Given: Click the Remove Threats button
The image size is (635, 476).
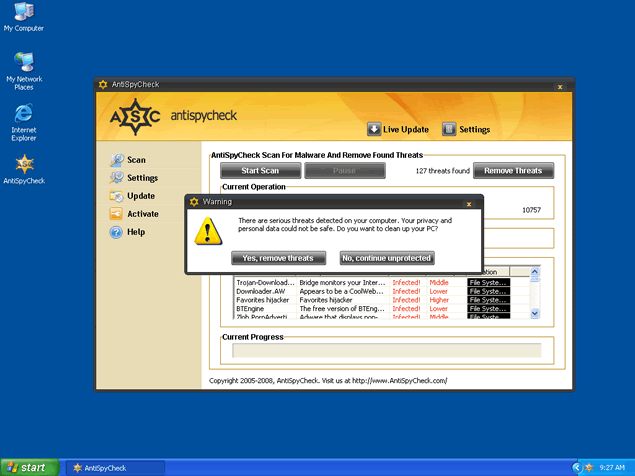Looking at the screenshot, I should coord(513,171).
